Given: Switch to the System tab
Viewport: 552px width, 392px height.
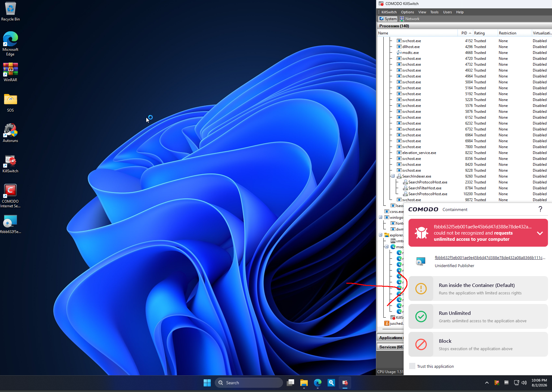Looking at the screenshot, I should point(388,19).
